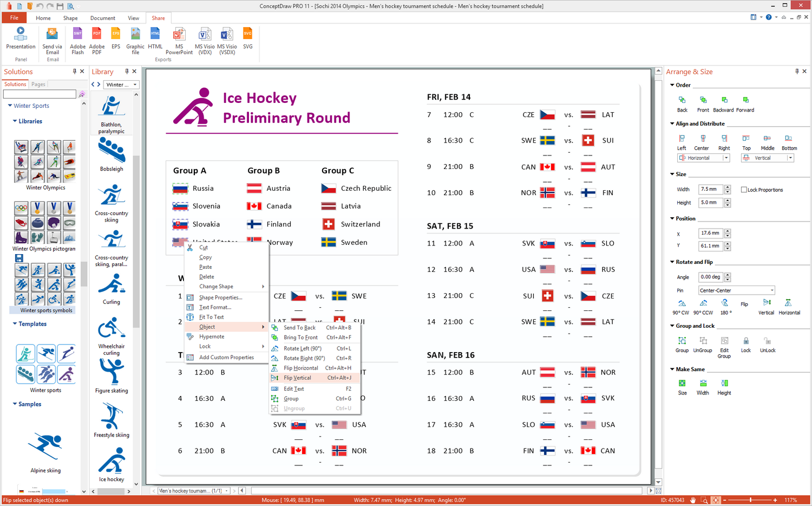This screenshot has height=506, width=812.
Task: Rotate 90° CCW icon
Action: tap(703, 303)
